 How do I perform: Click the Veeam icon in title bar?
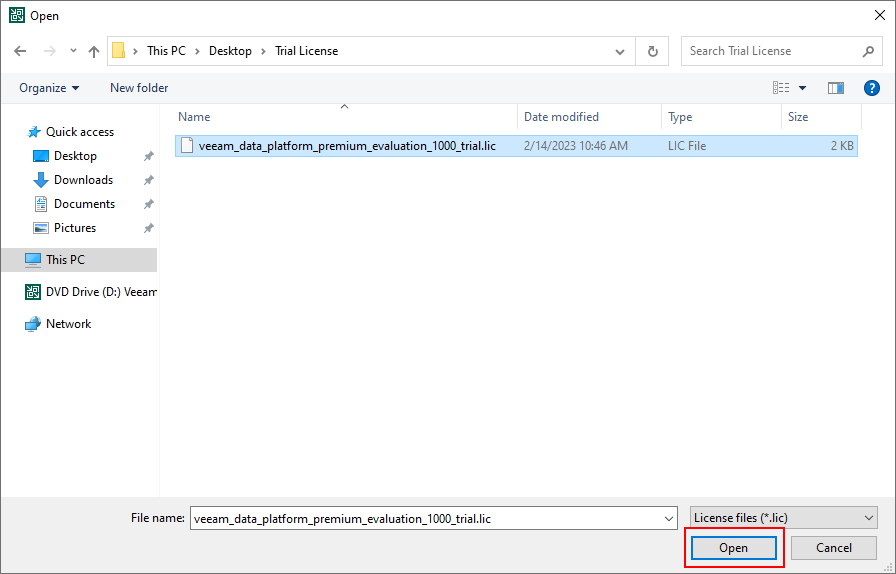[x=17, y=15]
